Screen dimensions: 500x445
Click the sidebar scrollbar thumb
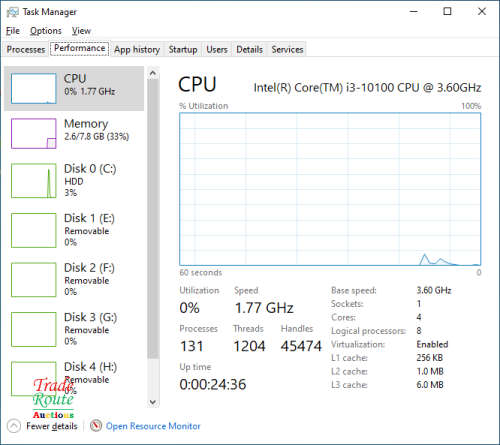point(153,219)
